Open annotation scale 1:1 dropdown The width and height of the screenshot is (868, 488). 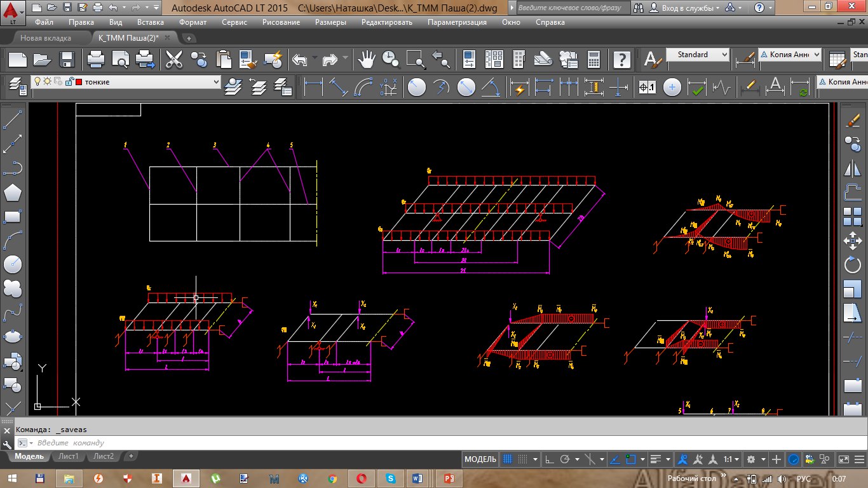coord(732,459)
